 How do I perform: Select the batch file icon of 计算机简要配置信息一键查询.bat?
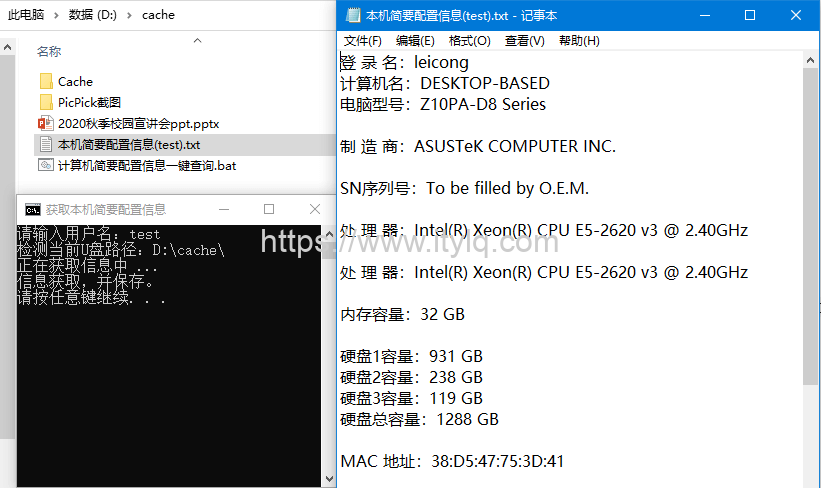46,165
